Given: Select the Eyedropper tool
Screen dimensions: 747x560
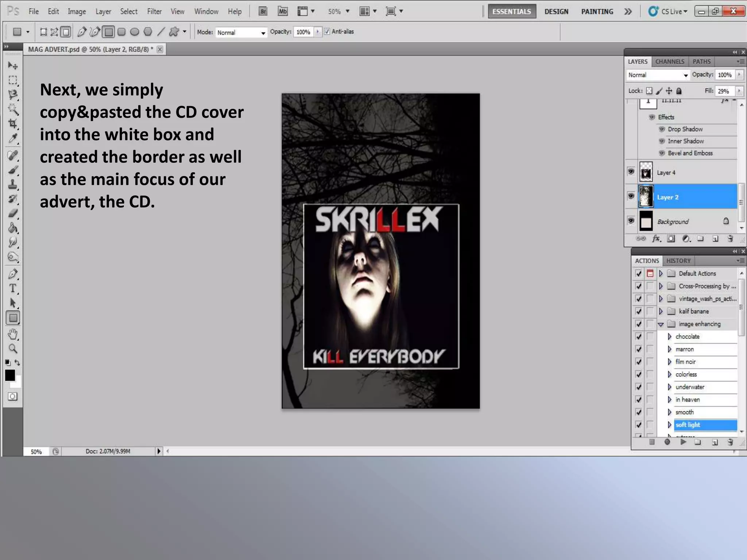Looking at the screenshot, I should 13,138.
